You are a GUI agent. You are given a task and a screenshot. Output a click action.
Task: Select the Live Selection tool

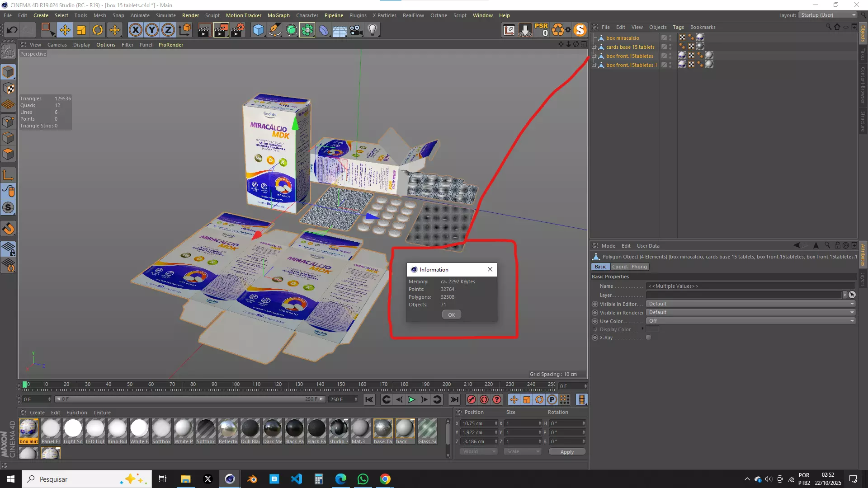pyautogui.click(x=47, y=30)
